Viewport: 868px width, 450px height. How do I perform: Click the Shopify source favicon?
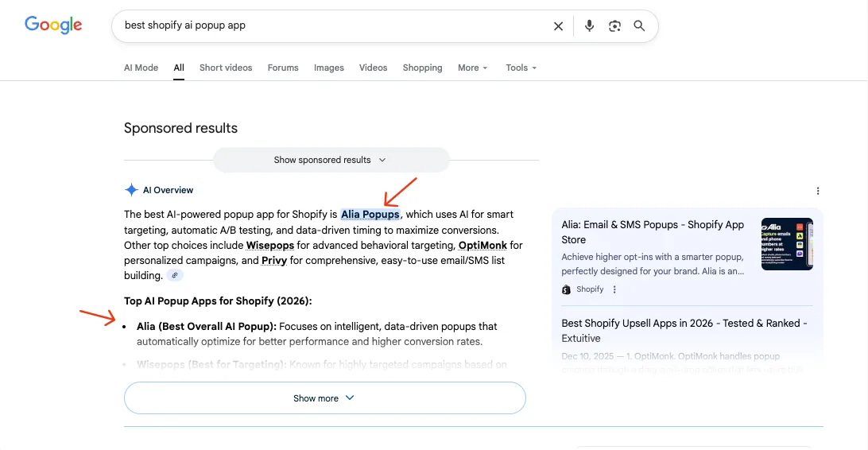566,289
